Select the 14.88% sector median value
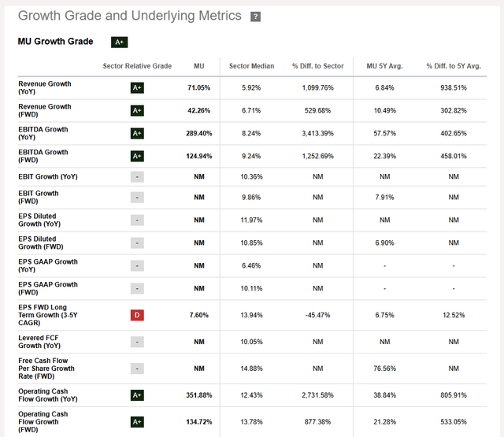This screenshot has height=437, width=504. click(x=252, y=368)
